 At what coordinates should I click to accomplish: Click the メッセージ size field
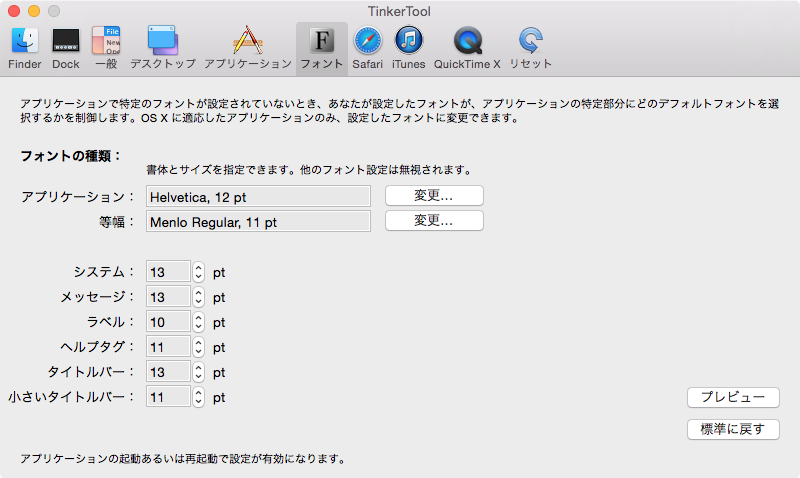(168, 296)
